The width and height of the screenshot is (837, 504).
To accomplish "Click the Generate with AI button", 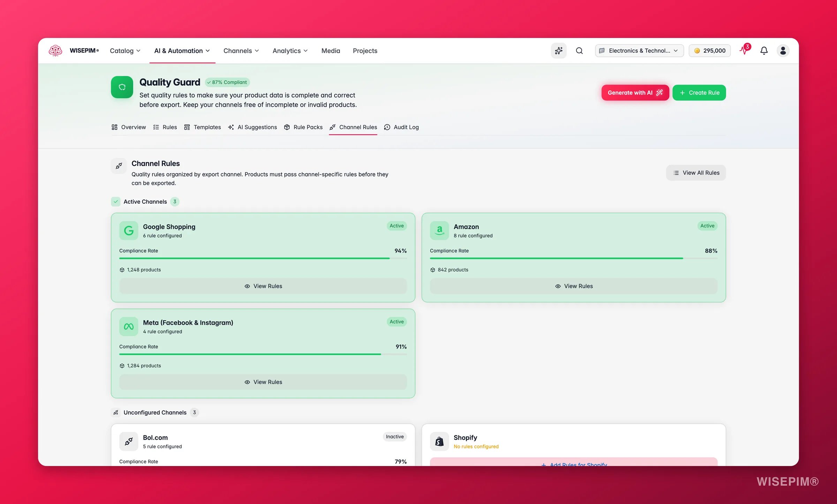I will tap(635, 93).
